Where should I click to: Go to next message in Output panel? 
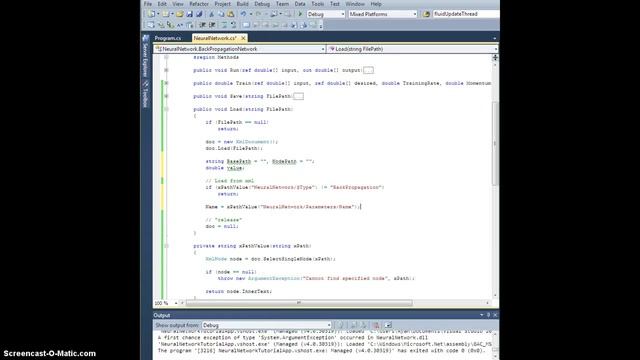[x=364, y=325]
